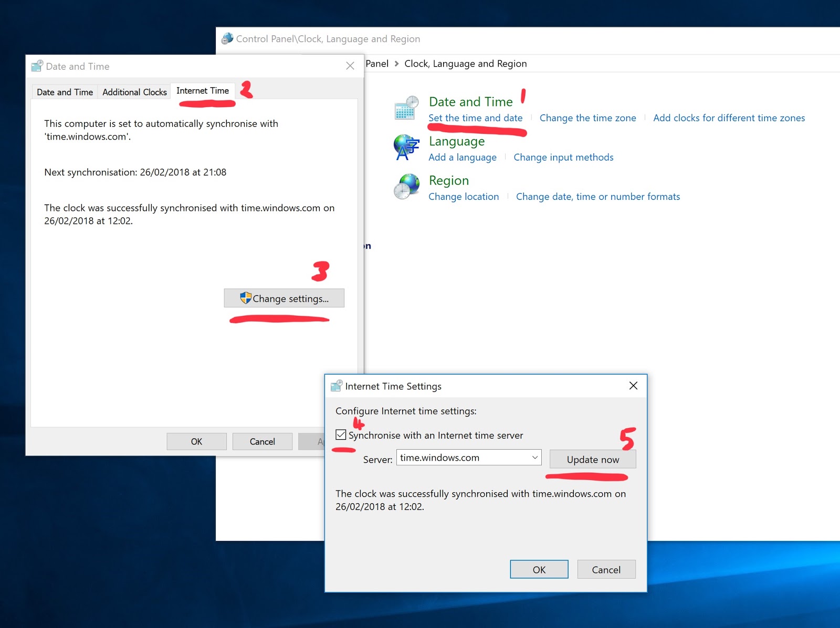Close the Internet Time Settings dialog
This screenshot has height=628, width=840.
(x=634, y=386)
